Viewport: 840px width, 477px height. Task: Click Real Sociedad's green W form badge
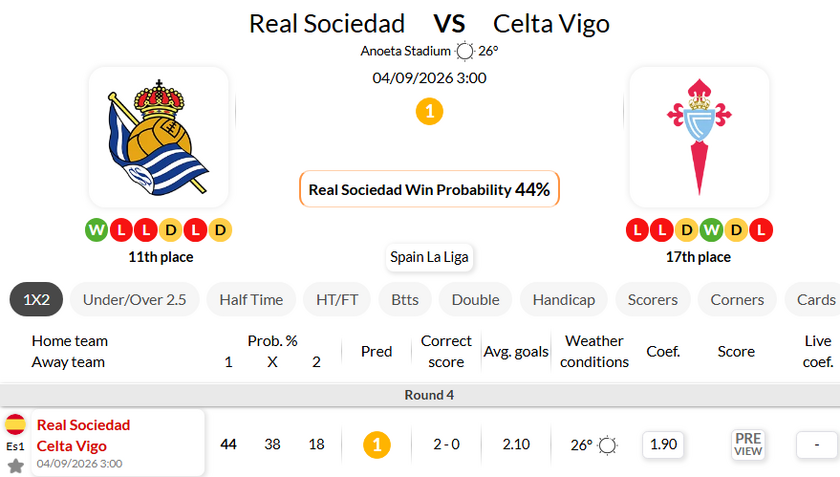tap(96, 230)
